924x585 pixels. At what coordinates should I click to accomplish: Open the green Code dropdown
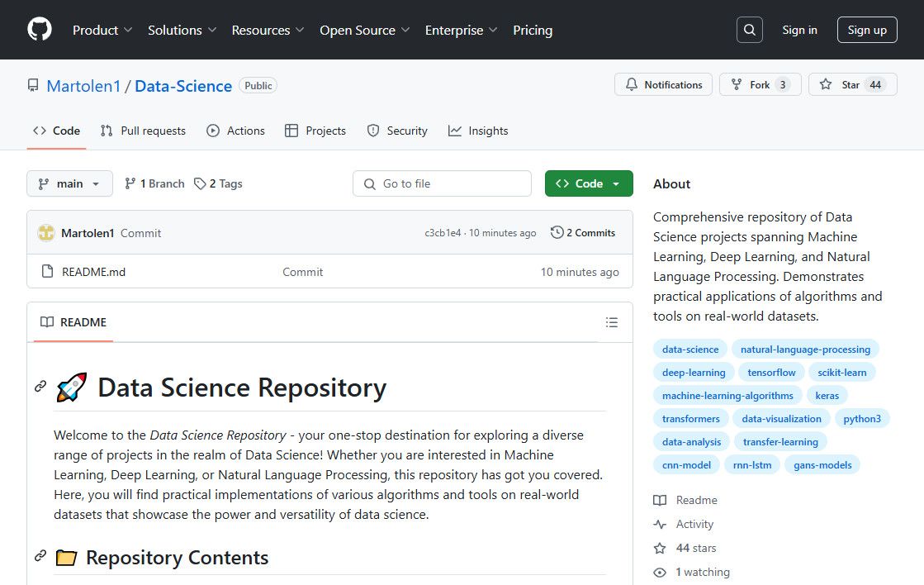point(589,183)
